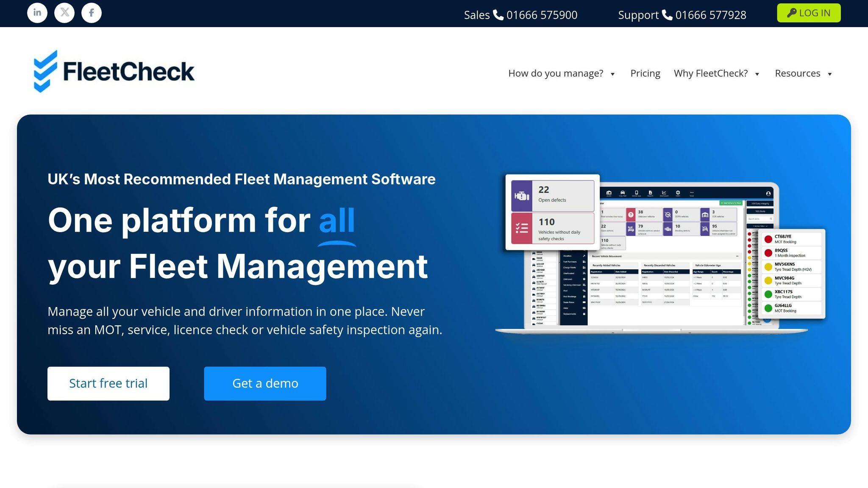Click 'GJ64LLG MOT Booking' alert row
The image size is (868, 488).
point(792,308)
